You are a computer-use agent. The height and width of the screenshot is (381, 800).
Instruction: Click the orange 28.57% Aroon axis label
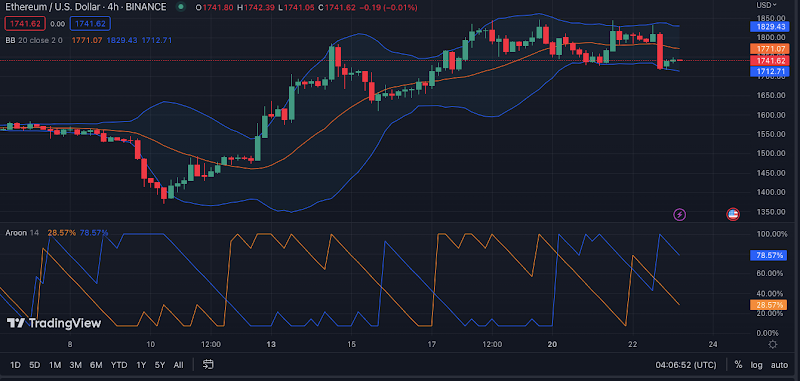[x=768, y=304]
